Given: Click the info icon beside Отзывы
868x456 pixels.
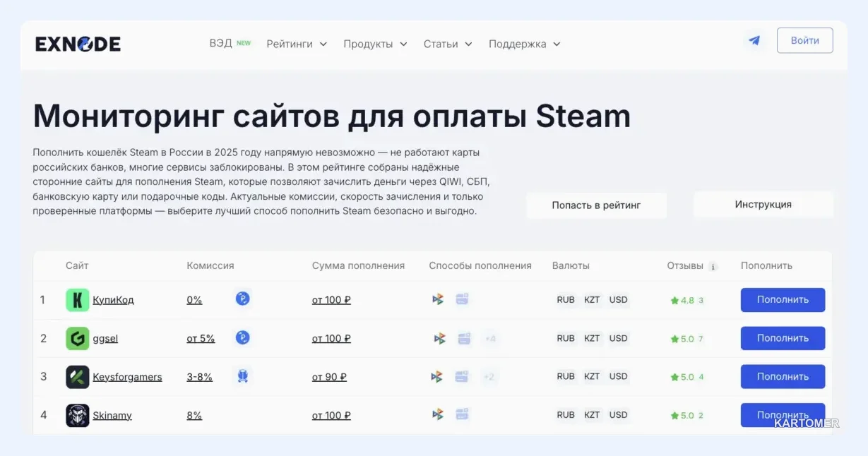Looking at the screenshot, I should [x=713, y=267].
